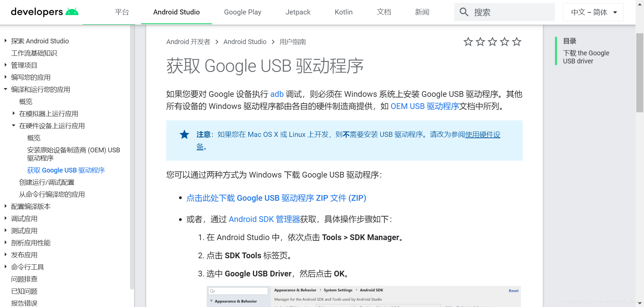Rate the page four stars

coord(505,42)
